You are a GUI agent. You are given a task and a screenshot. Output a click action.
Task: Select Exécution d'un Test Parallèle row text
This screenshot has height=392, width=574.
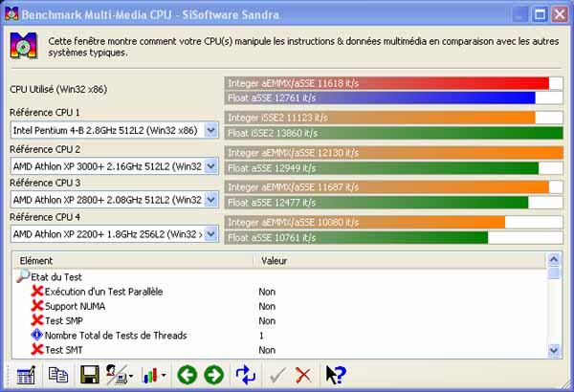click(103, 292)
